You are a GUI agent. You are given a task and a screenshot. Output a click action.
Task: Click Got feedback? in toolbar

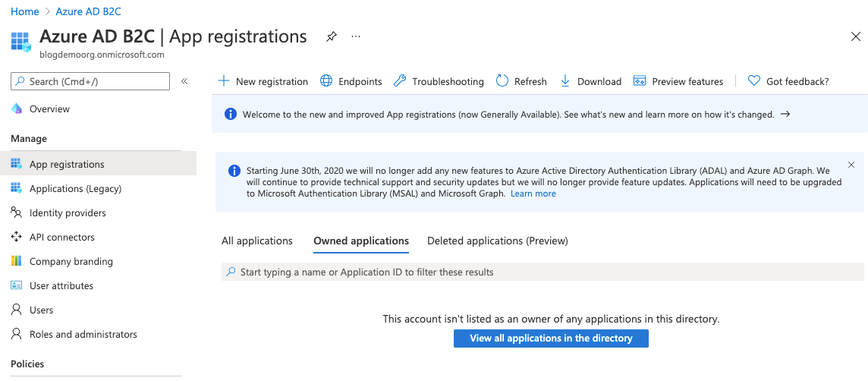pos(788,81)
